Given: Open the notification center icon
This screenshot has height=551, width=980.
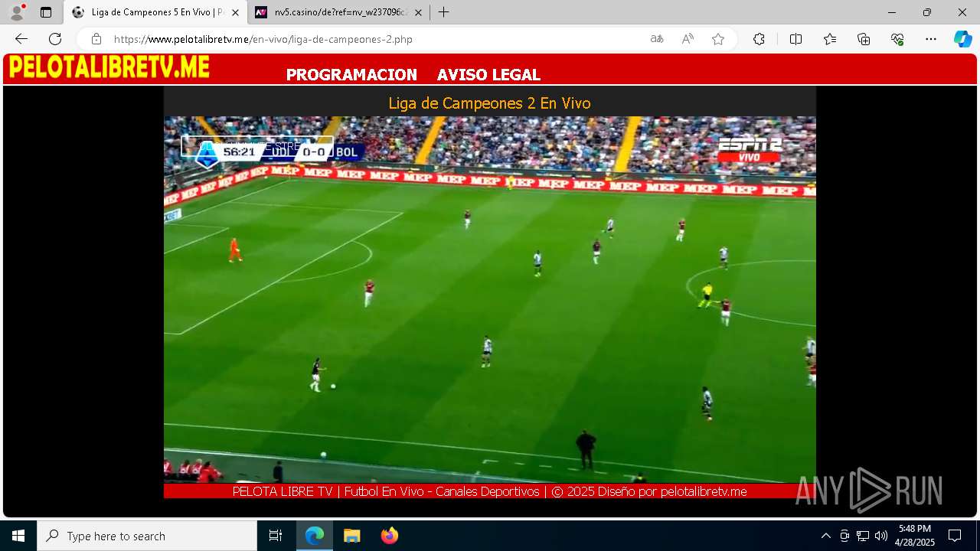Looking at the screenshot, I should 955,536.
